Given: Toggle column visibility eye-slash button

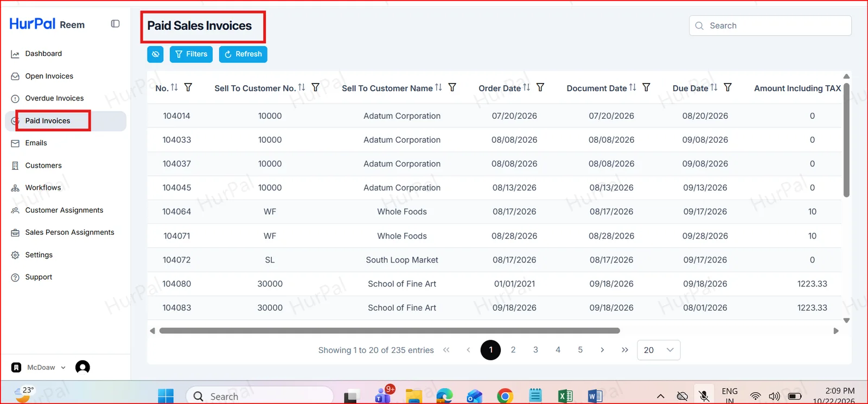Looking at the screenshot, I should [155, 54].
